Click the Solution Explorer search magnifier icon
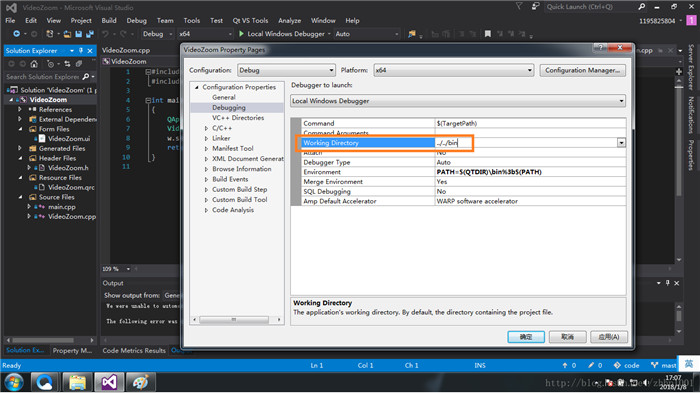This screenshot has width=700, height=393. pos(86,77)
